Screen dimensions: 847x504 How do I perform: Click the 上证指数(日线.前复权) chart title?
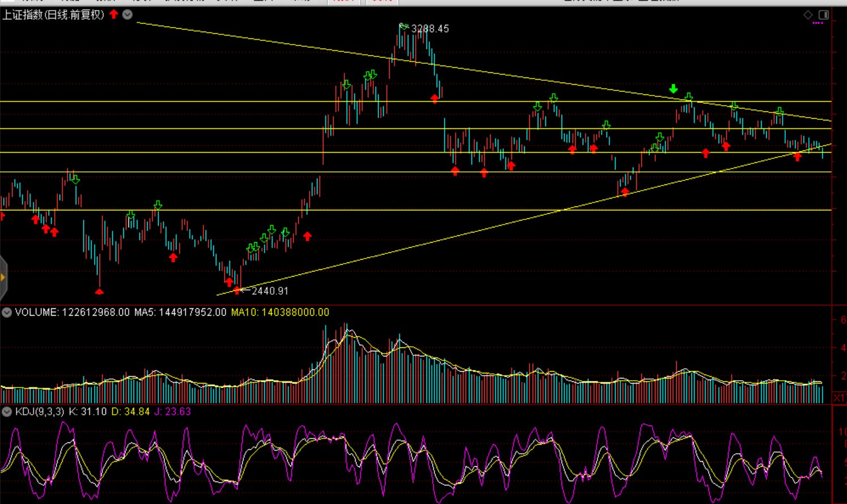(x=53, y=15)
